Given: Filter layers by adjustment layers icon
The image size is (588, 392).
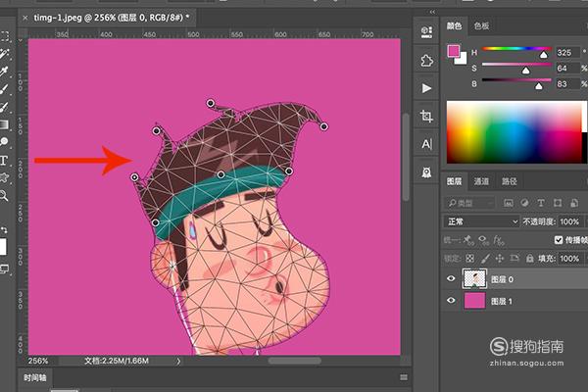Looking at the screenshot, I should (x=524, y=203).
